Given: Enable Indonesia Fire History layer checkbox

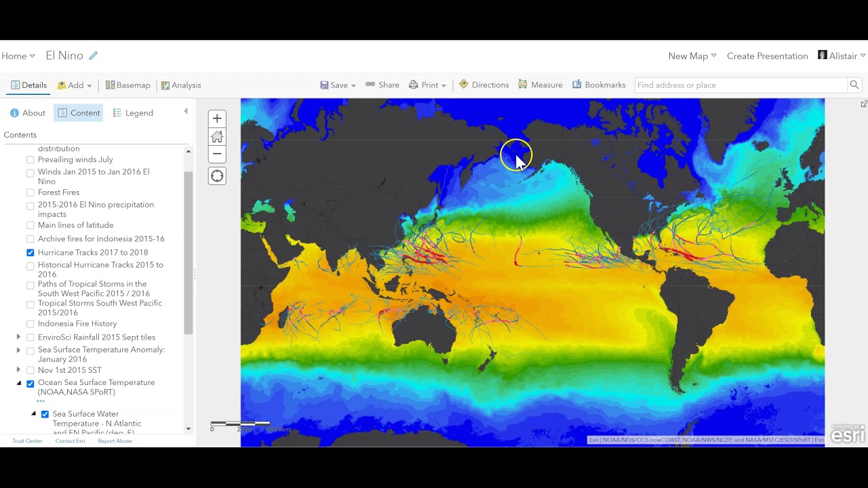Looking at the screenshot, I should (x=30, y=324).
